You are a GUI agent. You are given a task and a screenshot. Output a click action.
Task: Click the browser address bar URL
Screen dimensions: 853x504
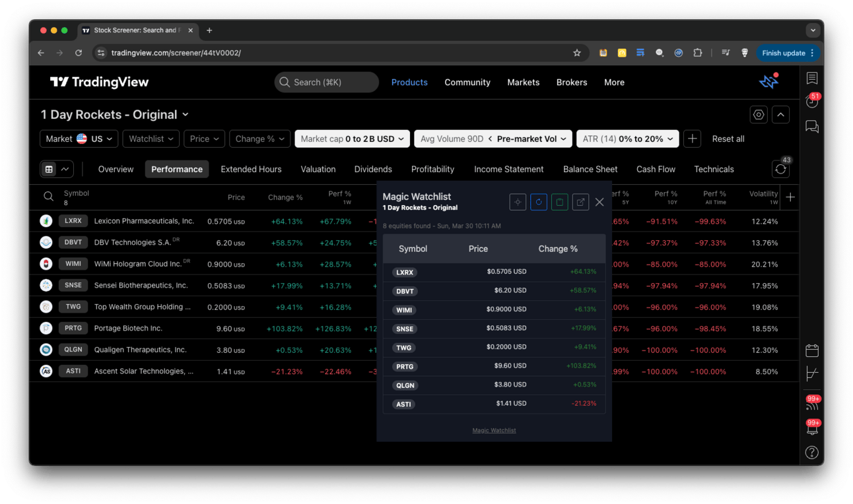(176, 53)
